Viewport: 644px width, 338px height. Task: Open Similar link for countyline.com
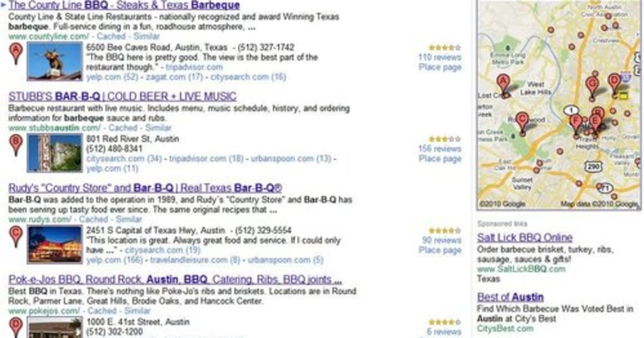[x=147, y=36]
